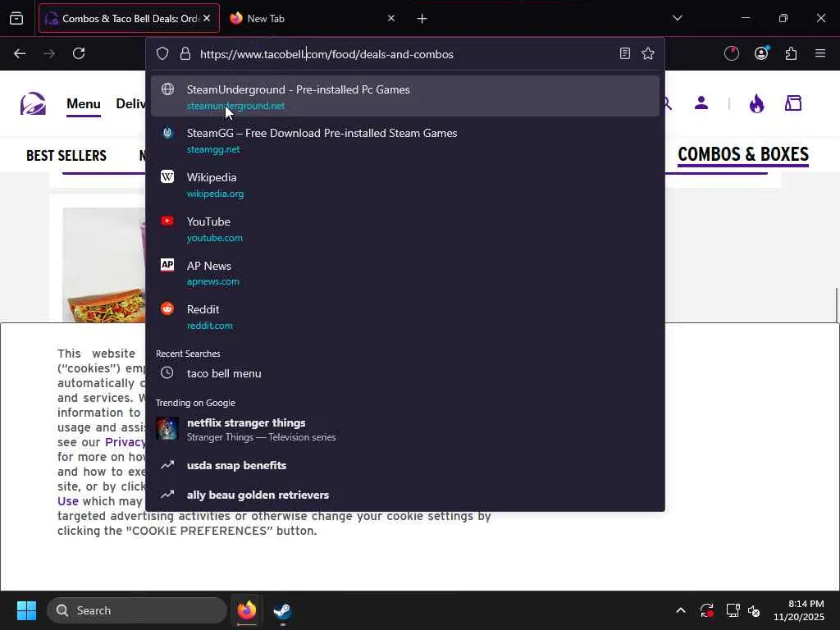Select the BEST SELLERS category tab
Viewport: 840px width, 630px height.
(66, 156)
